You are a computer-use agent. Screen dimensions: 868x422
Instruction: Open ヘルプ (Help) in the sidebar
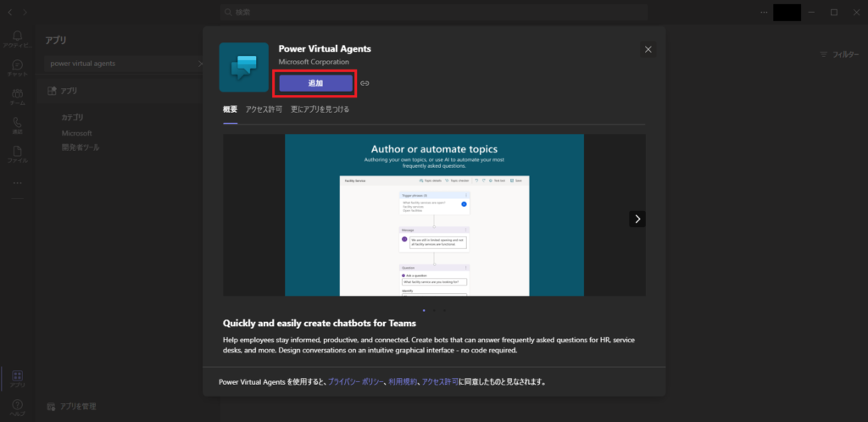pyautogui.click(x=17, y=408)
